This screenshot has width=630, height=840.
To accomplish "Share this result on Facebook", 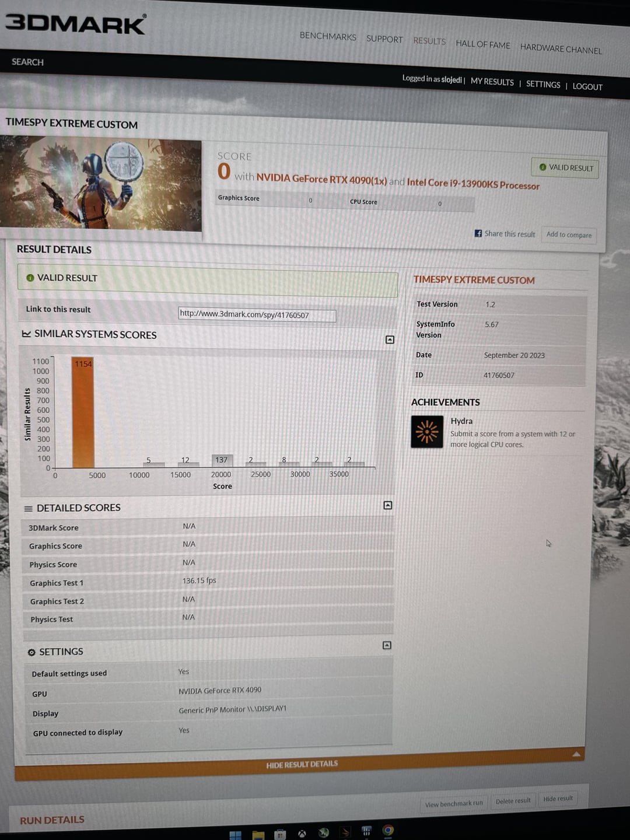I will (x=505, y=234).
